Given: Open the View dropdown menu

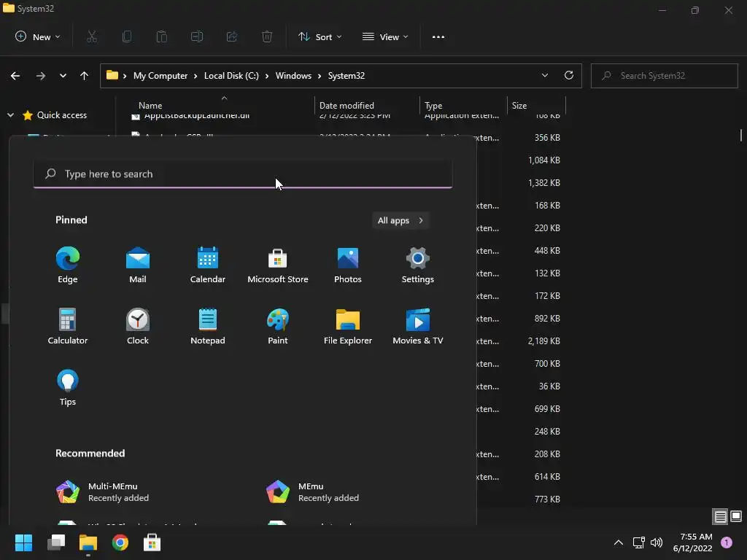Looking at the screenshot, I should [385, 36].
